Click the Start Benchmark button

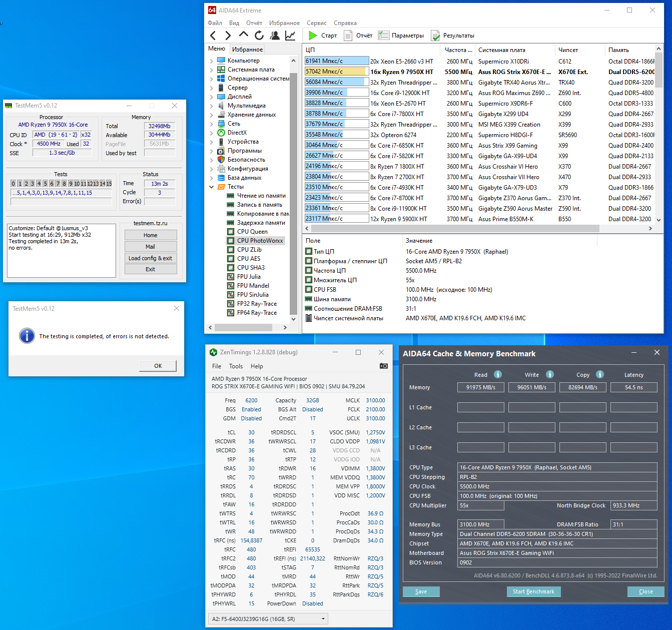[x=533, y=591]
